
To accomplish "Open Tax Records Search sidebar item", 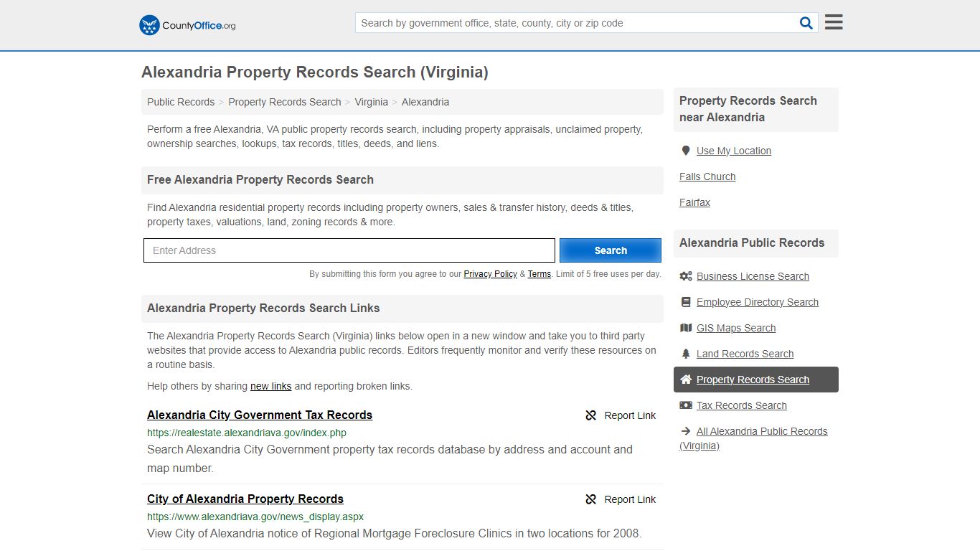I will [742, 405].
